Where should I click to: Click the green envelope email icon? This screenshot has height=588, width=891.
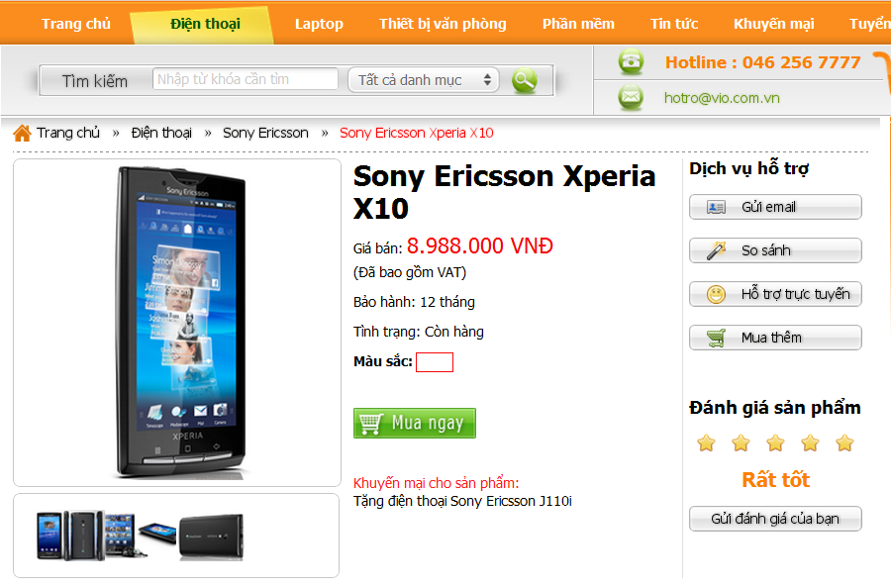(x=631, y=98)
